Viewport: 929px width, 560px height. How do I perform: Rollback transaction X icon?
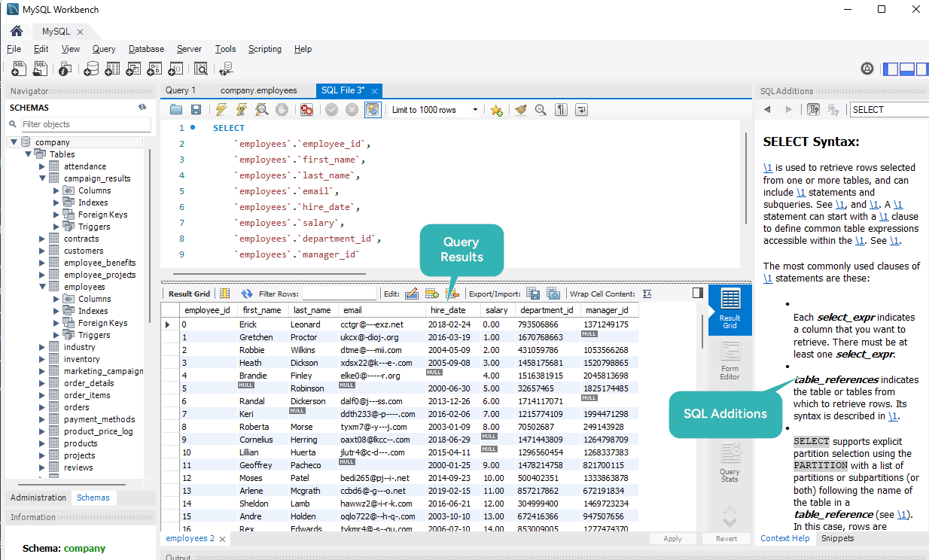352,110
